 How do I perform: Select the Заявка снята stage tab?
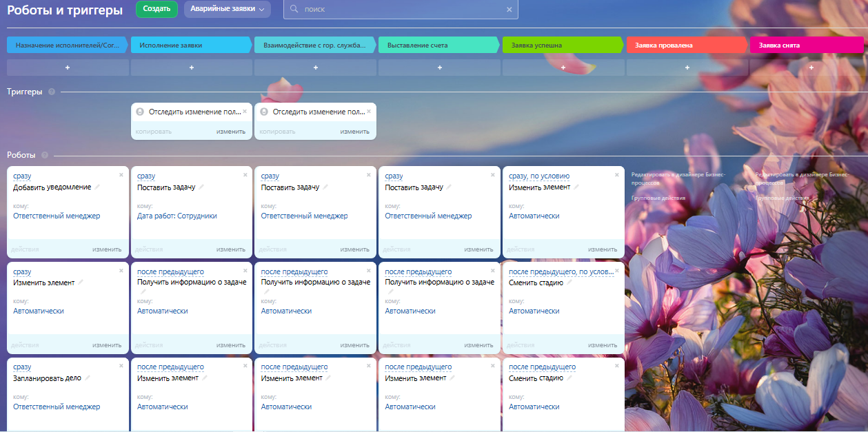tap(807, 45)
